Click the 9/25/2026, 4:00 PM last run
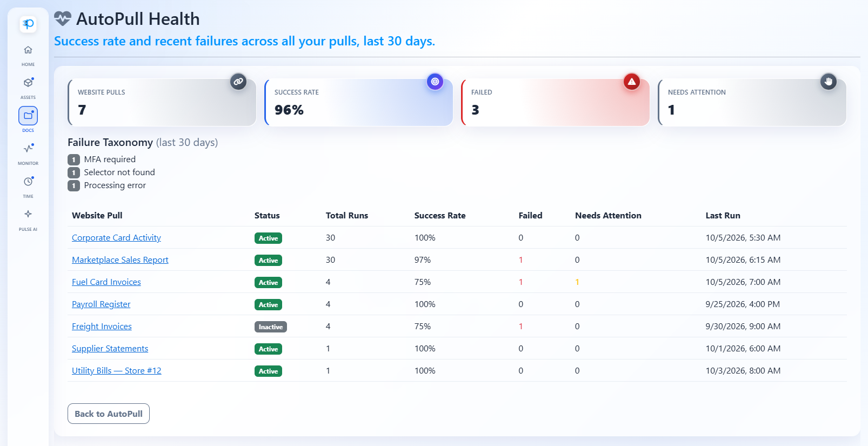This screenshot has width=868, height=446. tap(743, 304)
